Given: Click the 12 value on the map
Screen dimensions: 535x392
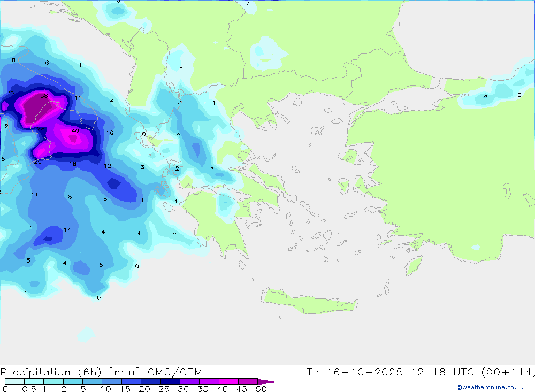Looking at the screenshot, I should coord(108,166).
